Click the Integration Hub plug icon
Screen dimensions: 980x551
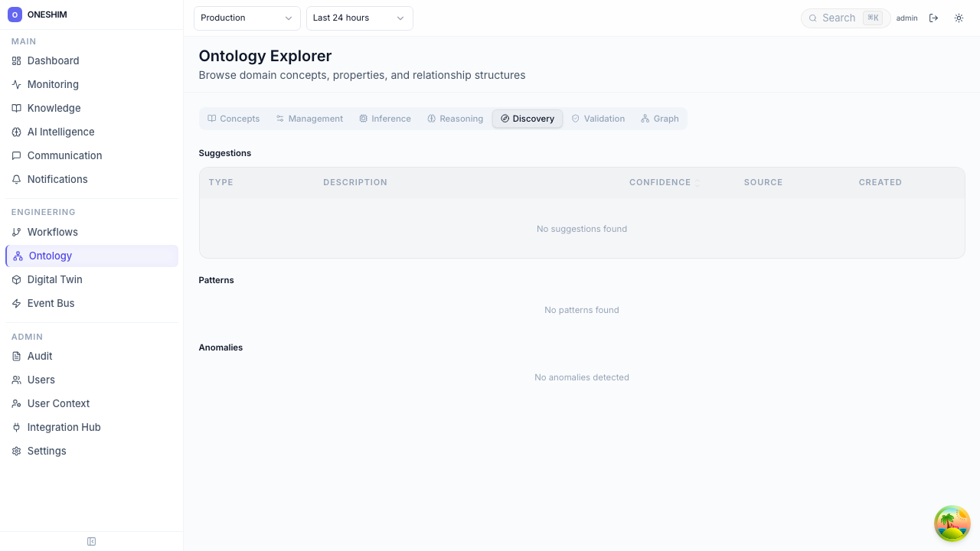tap(17, 428)
